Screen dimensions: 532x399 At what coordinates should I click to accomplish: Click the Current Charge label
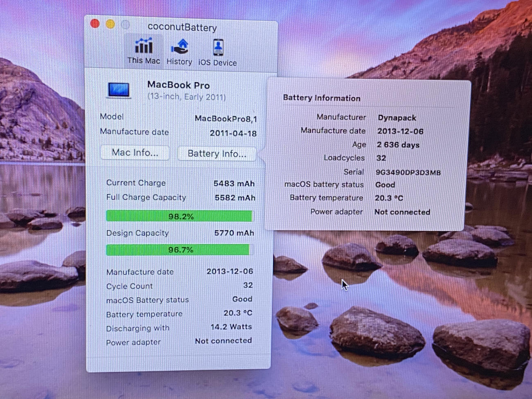pyautogui.click(x=136, y=183)
